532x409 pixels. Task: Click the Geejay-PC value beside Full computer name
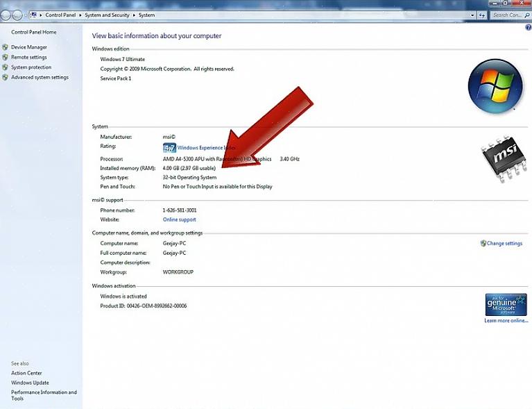tap(174, 253)
